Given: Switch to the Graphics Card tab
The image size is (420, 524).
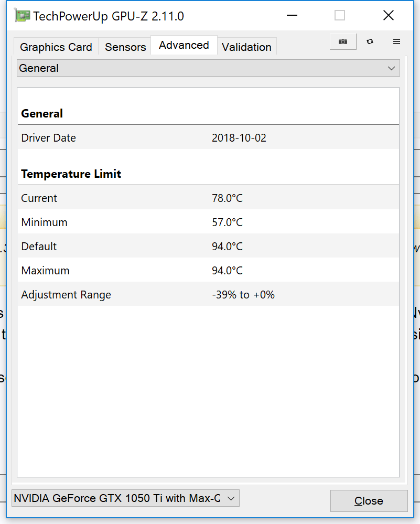Looking at the screenshot, I should [56, 47].
